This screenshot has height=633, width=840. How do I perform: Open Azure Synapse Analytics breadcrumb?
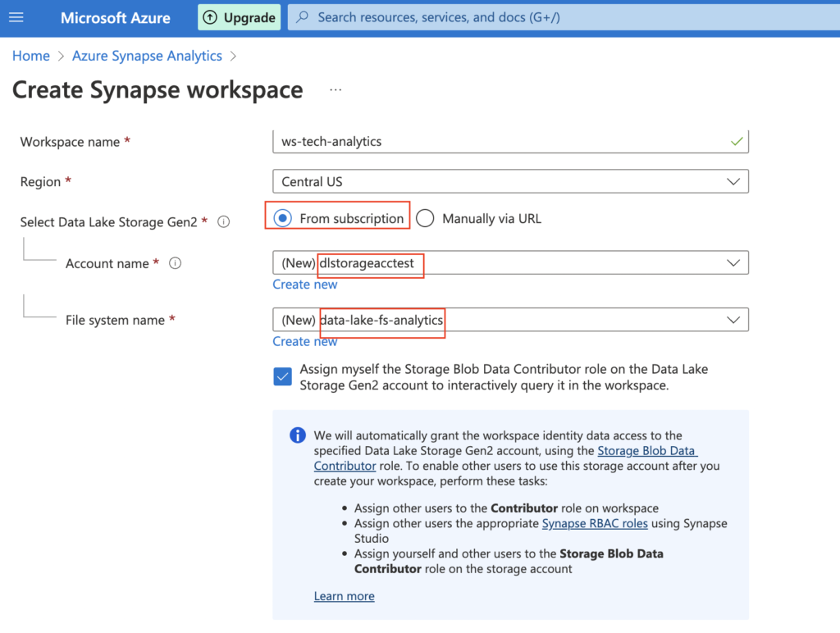[147, 56]
